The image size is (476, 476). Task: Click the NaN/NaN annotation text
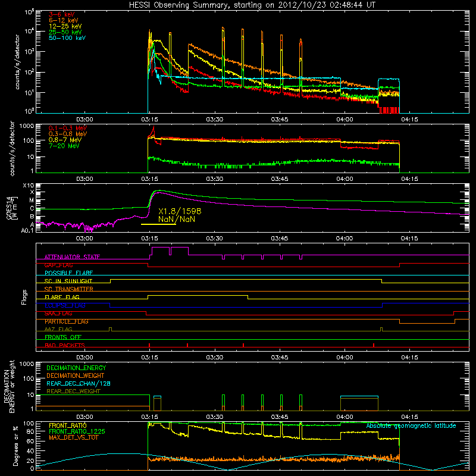[x=177, y=219]
